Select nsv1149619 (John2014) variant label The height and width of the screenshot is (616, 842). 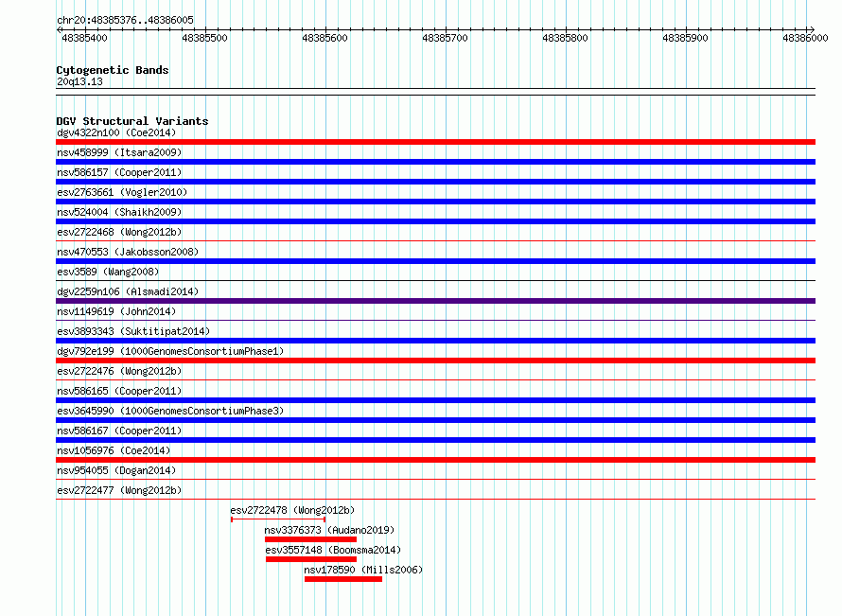(x=116, y=311)
